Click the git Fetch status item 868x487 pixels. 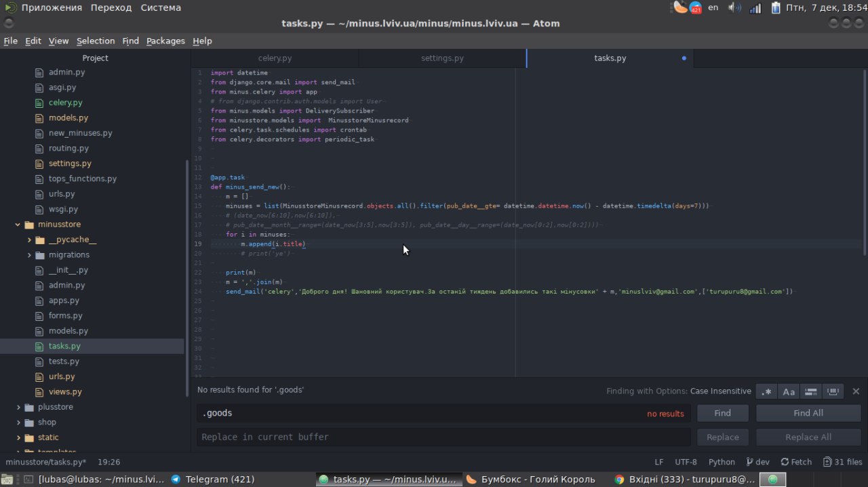click(x=796, y=462)
